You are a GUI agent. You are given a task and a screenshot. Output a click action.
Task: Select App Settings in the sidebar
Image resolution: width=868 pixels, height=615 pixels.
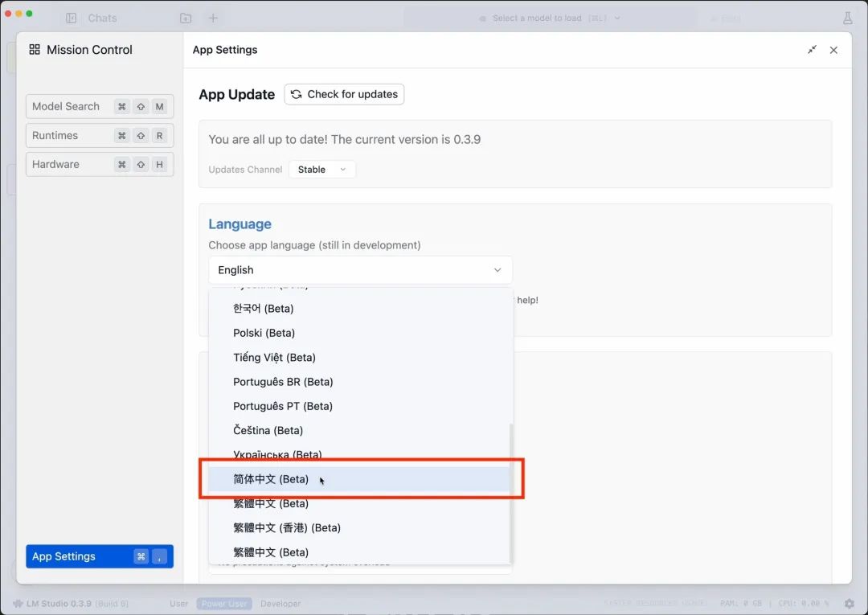click(x=100, y=556)
